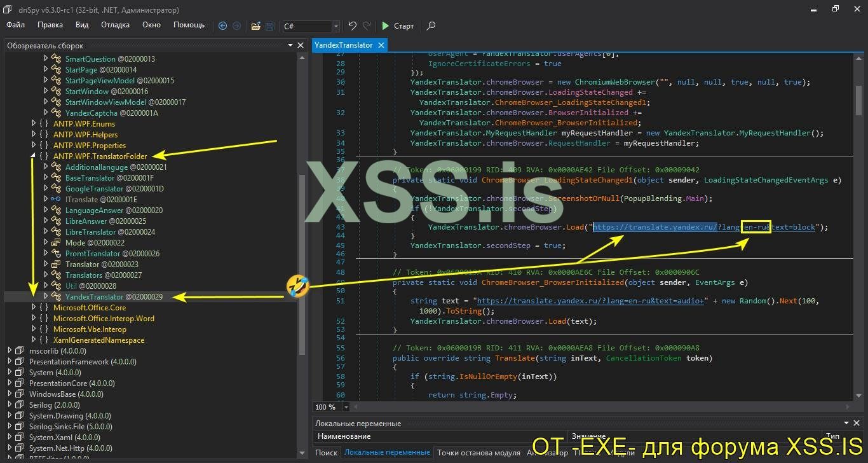
Task: Open the Окно menu
Action: pos(151,25)
